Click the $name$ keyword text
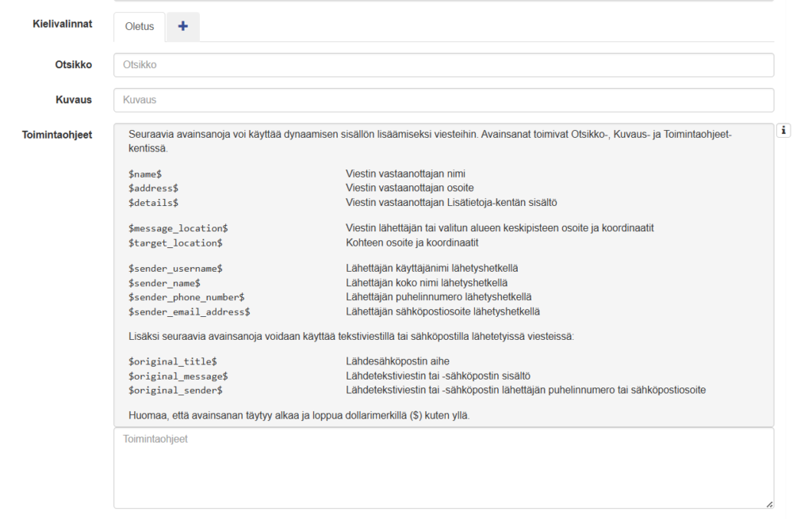812x519 pixels. click(145, 174)
